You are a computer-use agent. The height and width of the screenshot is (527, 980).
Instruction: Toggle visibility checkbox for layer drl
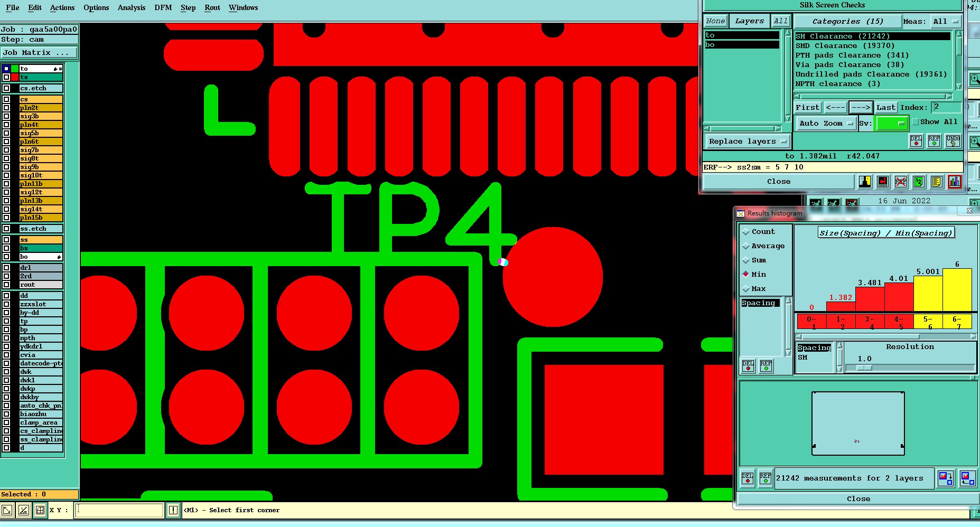point(6,268)
